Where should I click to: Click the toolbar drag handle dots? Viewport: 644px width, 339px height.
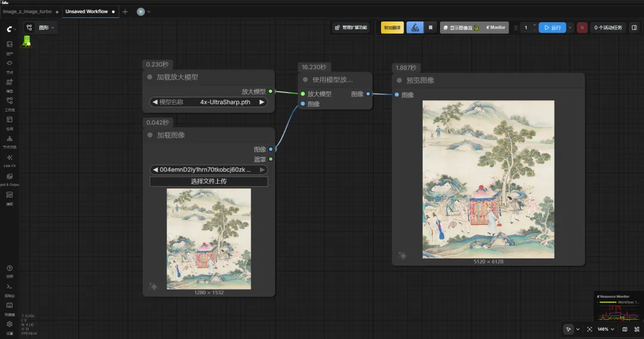click(x=516, y=27)
